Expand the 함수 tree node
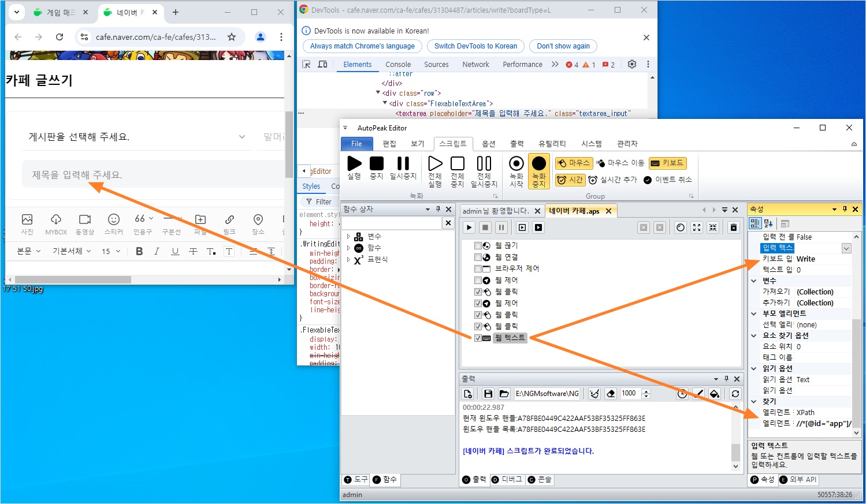The width and height of the screenshot is (866, 504). pos(348,248)
